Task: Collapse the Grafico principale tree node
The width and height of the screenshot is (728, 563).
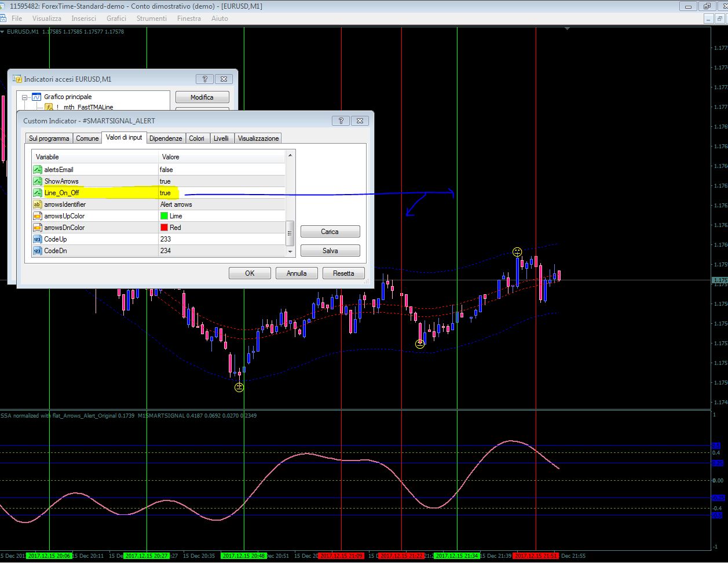Action: tap(25, 97)
